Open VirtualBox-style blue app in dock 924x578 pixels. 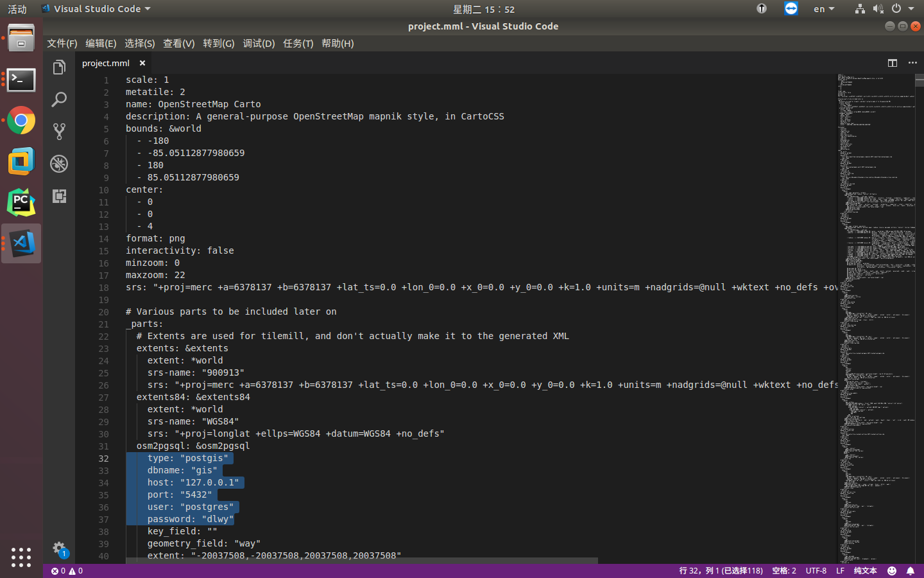[21, 161]
